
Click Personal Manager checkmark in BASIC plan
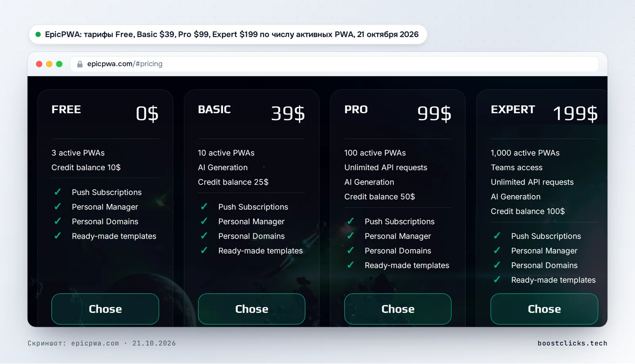(x=204, y=221)
